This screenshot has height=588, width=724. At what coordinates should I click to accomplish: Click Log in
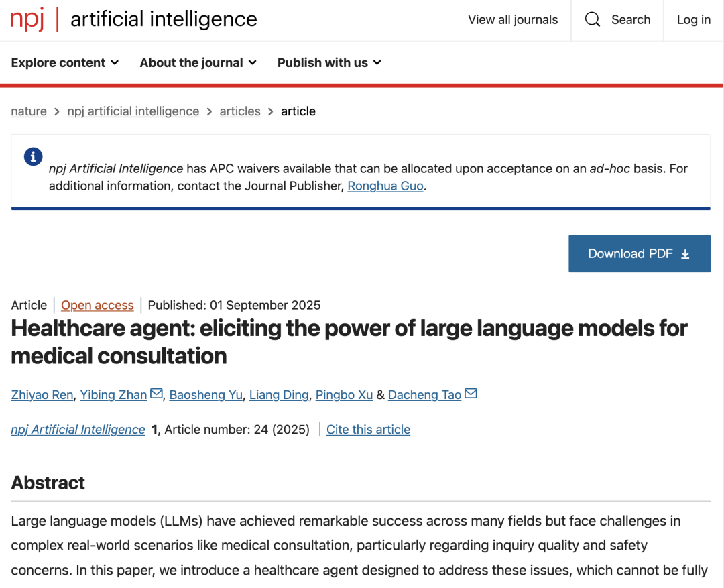click(x=693, y=20)
